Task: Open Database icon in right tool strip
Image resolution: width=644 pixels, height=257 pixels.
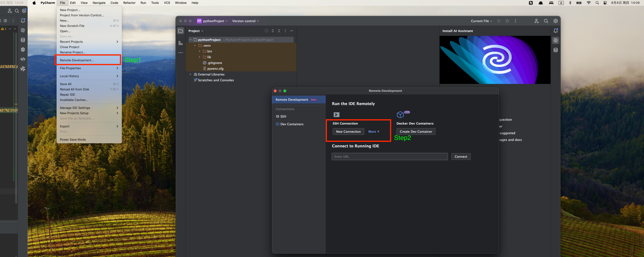Action: 555,50
